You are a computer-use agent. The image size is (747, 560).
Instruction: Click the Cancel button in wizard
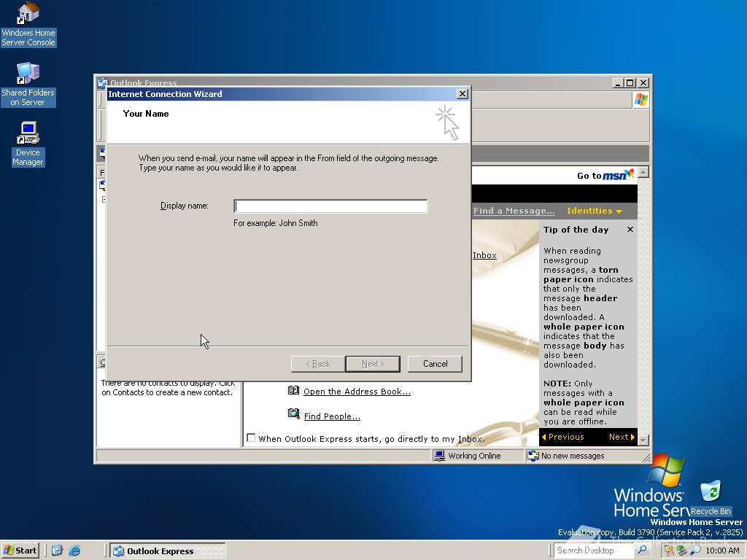tap(435, 364)
